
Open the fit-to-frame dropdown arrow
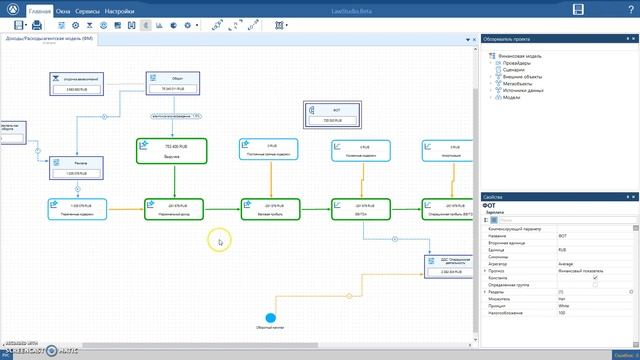pos(287,25)
